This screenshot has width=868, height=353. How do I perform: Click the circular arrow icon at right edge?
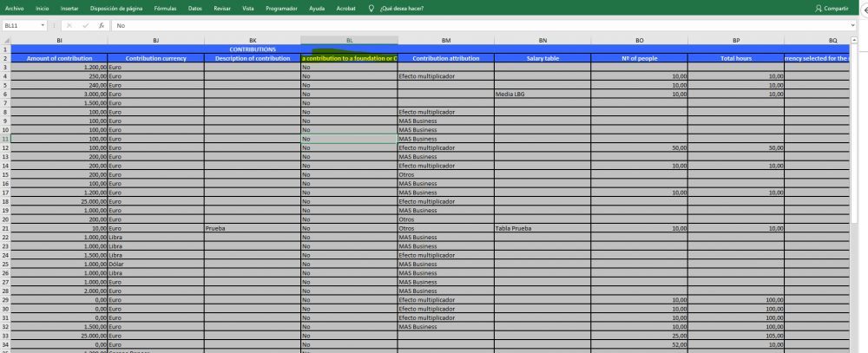point(863,9)
